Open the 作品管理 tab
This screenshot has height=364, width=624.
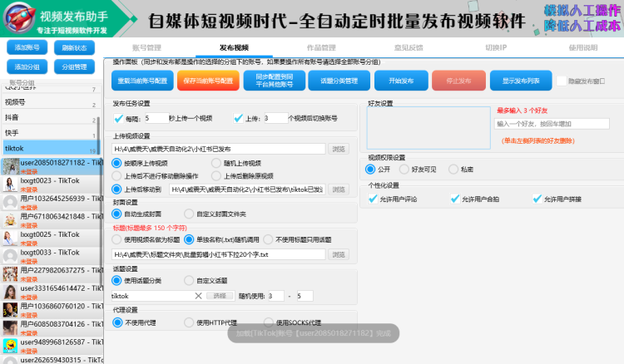[x=321, y=47]
